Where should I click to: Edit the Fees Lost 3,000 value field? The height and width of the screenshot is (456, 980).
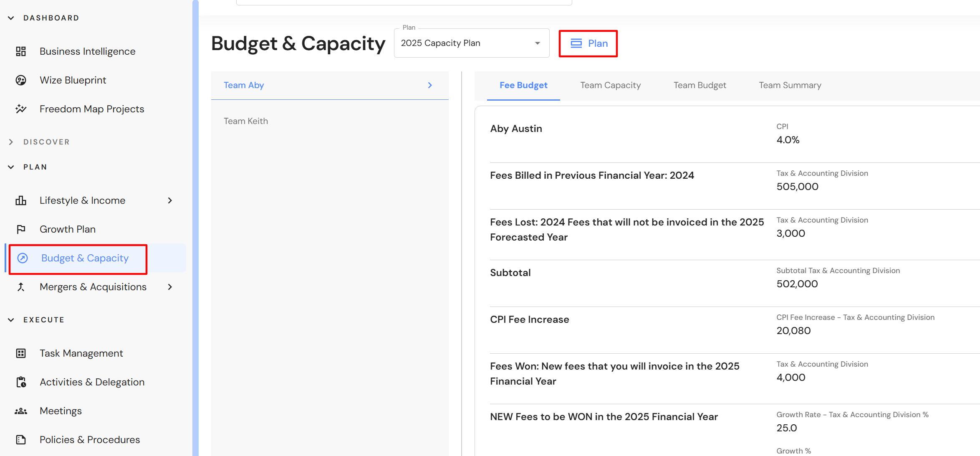(x=791, y=233)
